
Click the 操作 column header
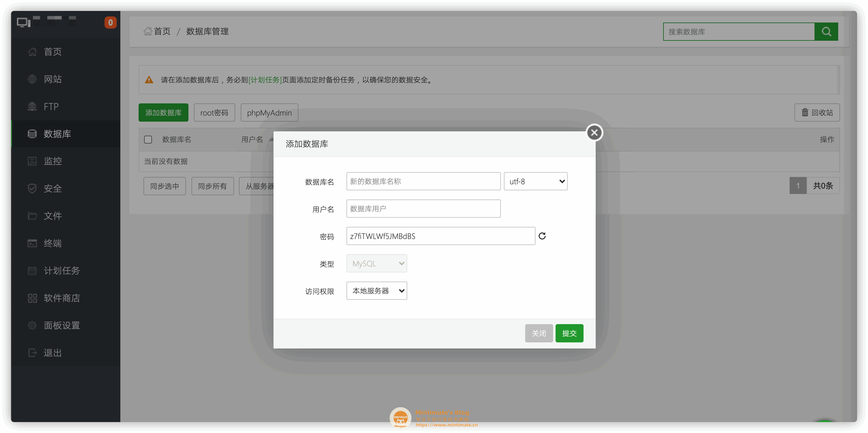[x=827, y=140]
